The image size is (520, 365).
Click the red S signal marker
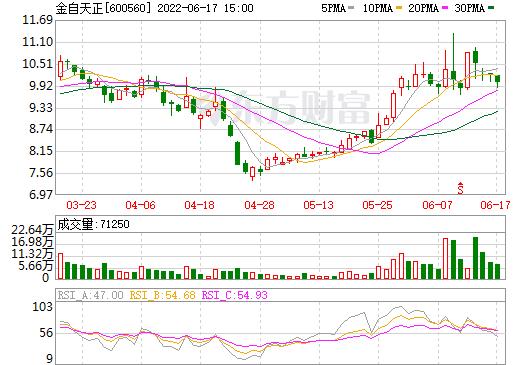[460, 188]
